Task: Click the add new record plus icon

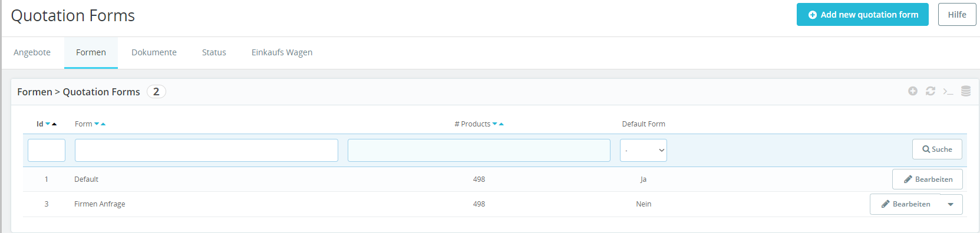Action: [913, 91]
